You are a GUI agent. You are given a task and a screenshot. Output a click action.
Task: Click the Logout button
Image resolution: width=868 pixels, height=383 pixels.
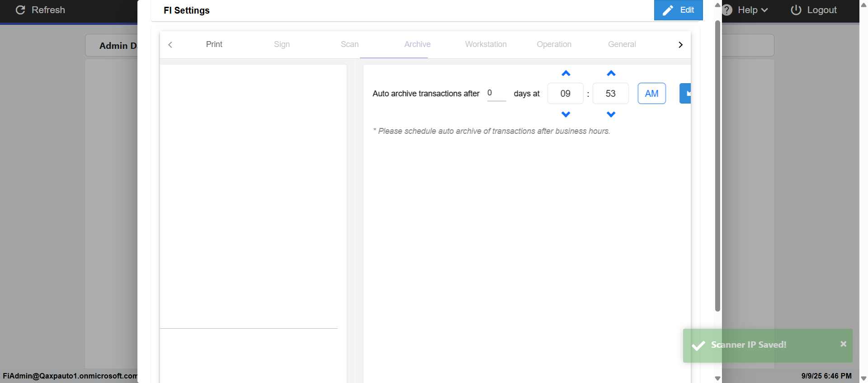click(x=814, y=10)
